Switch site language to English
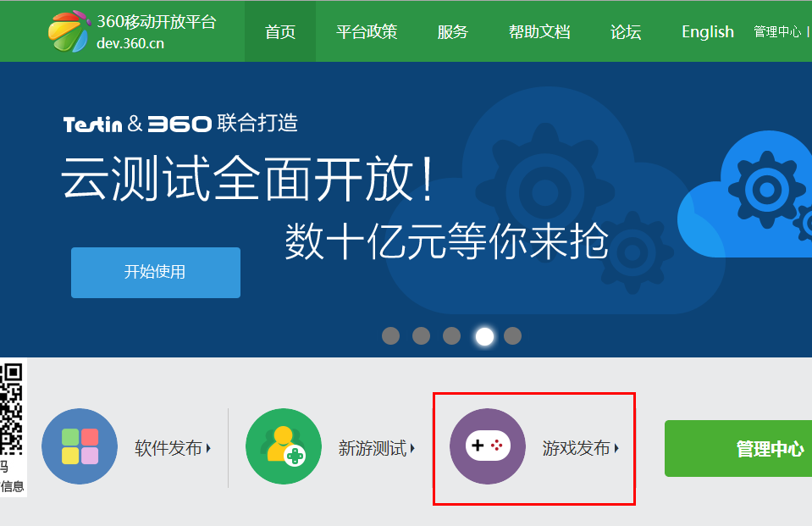812x526 pixels. (707, 31)
